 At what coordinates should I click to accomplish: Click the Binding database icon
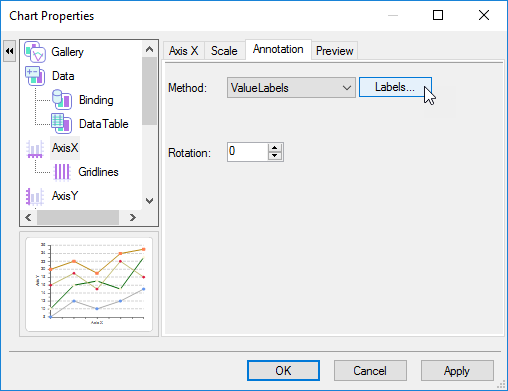(x=62, y=100)
